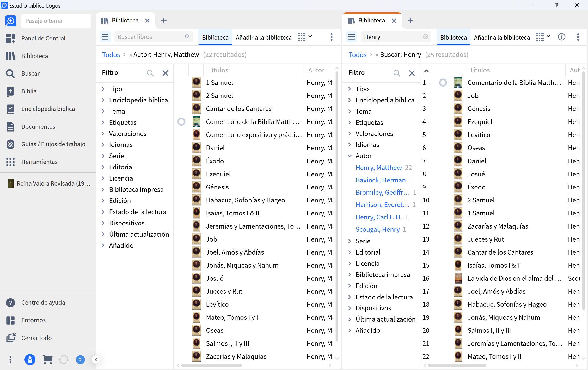Screen dimensions: 588x370
Task: Open Añadir a la biblioteca in the right panel
Action: (502, 38)
